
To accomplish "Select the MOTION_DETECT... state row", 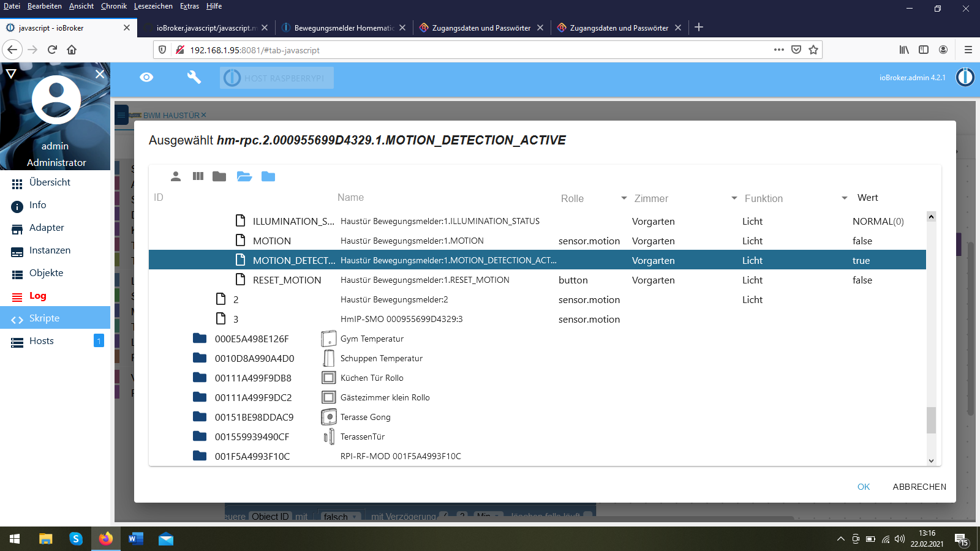I will (x=537, y=260).
